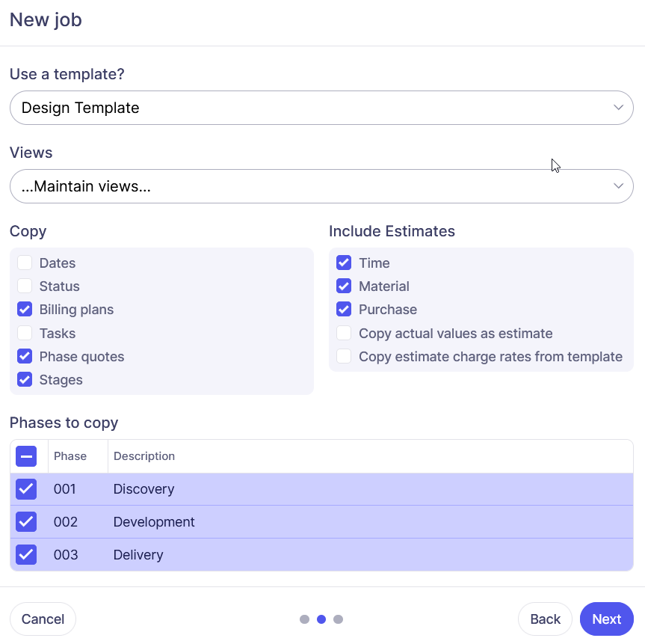This screenshot has width=645, height=644.
Task: Proceed with the Next button
Action: (x=606, y=619)
